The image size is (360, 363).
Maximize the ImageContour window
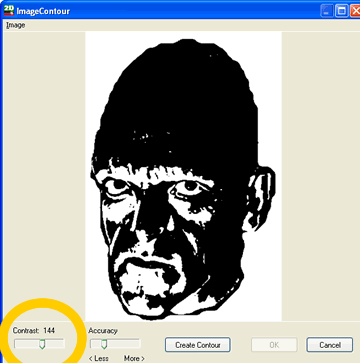point(341,11)
